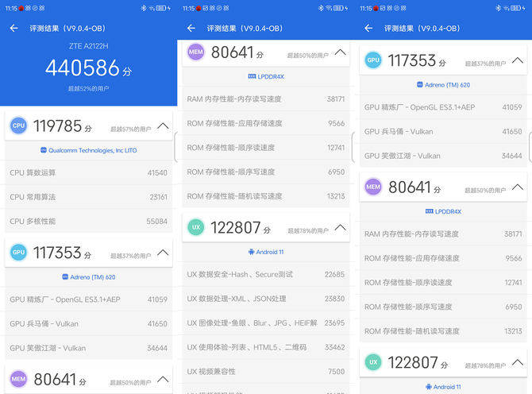Select GPU 笑傲江湖 Vulkan row in left screen
This screenshot has height=394, width=532.
[x=89, y=348]
